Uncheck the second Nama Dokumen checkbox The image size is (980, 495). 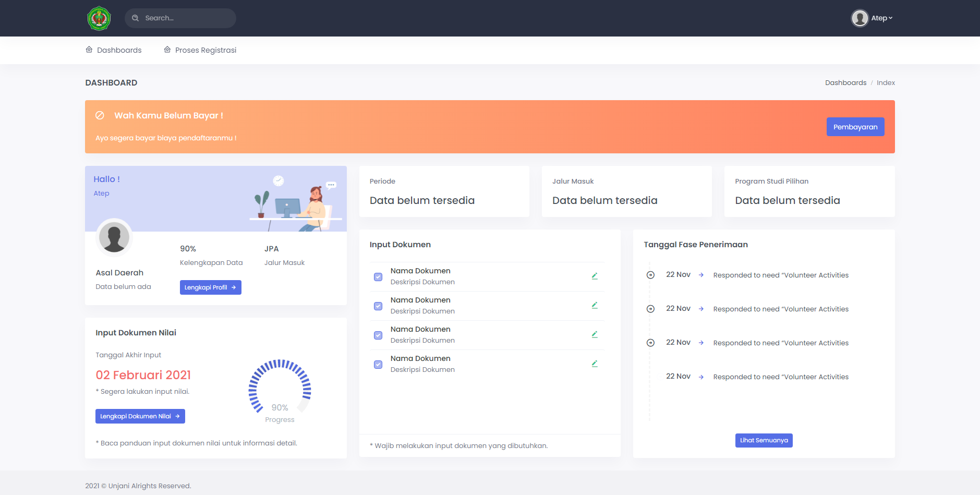pos(378,306)
